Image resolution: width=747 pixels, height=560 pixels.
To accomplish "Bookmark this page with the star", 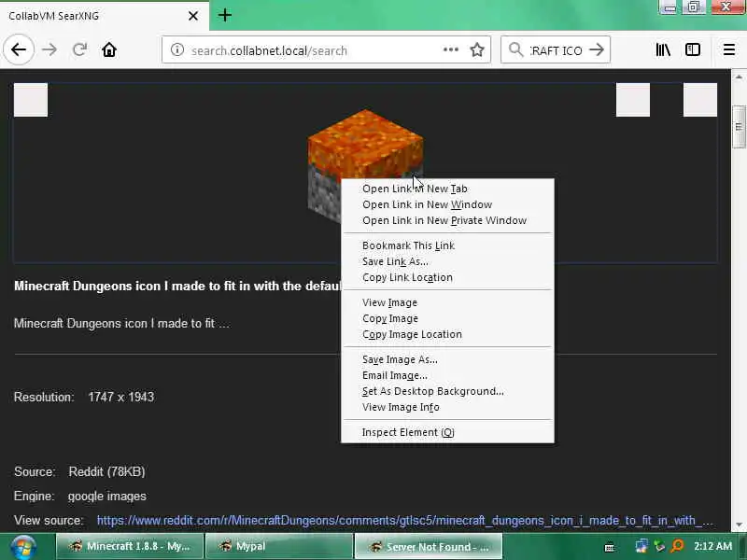I will click(477, 49).
